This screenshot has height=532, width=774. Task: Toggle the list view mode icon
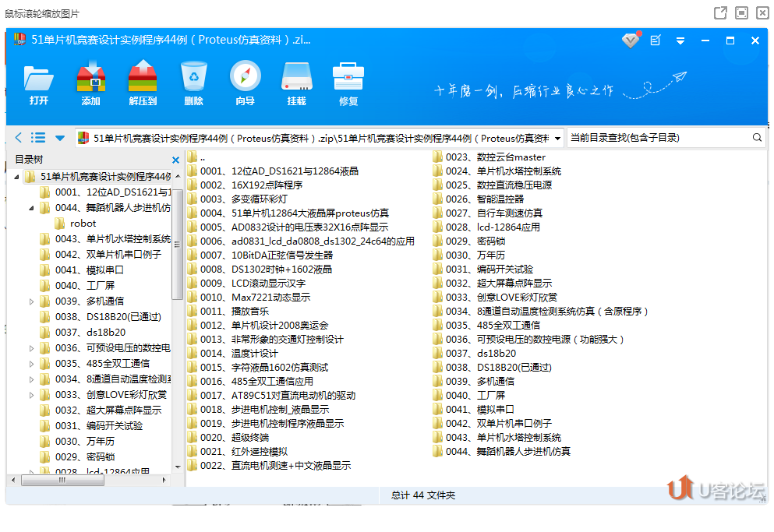click(37, 137)
